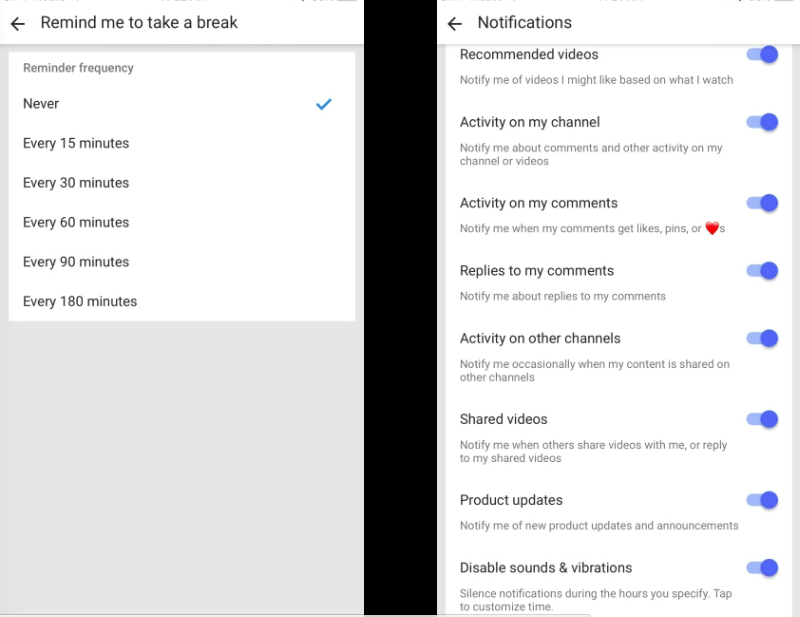
Task: Toggle Activity on my channel switch
Action: pyautogui.click(x=762, y=122)
